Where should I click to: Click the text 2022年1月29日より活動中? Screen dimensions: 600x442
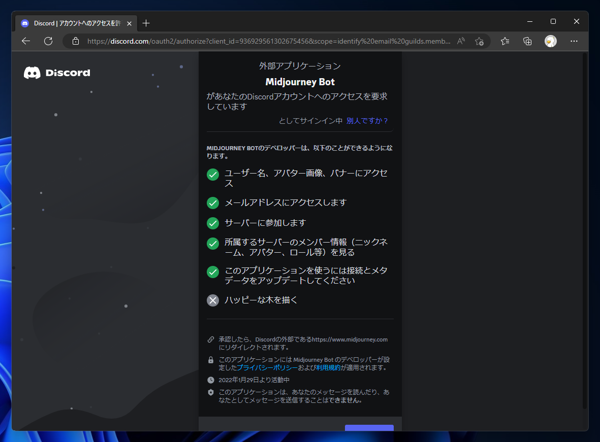click(x=254, y=380)
